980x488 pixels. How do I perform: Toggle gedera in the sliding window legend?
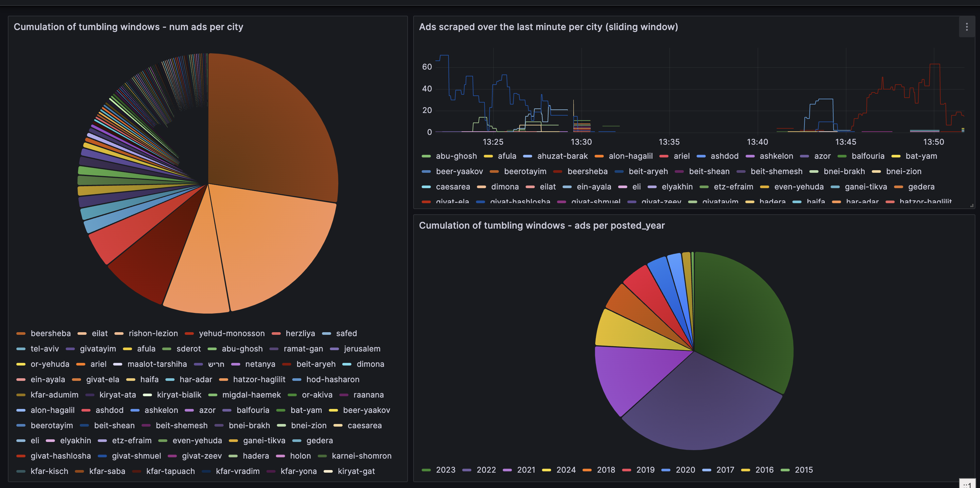pos(921,187)
